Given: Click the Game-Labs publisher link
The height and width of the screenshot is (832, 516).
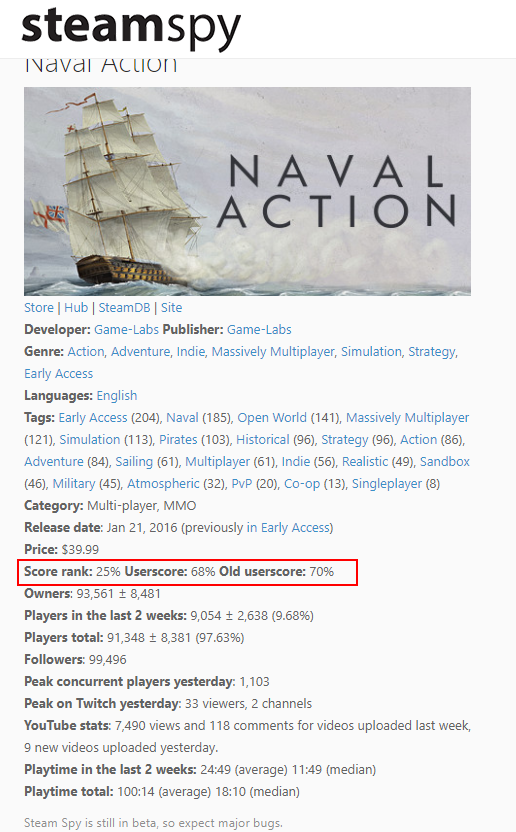Looking at the screenshot, I should coord(259,330).
